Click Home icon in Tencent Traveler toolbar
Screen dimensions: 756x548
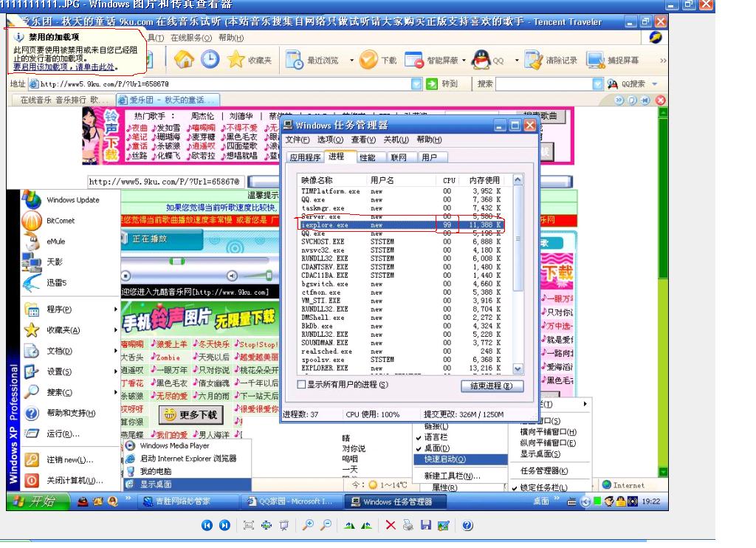click(x=184, y=59)
